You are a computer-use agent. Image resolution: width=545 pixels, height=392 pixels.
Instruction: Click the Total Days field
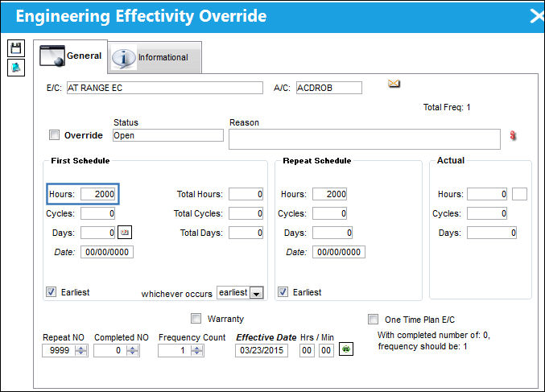click(246, 233)
